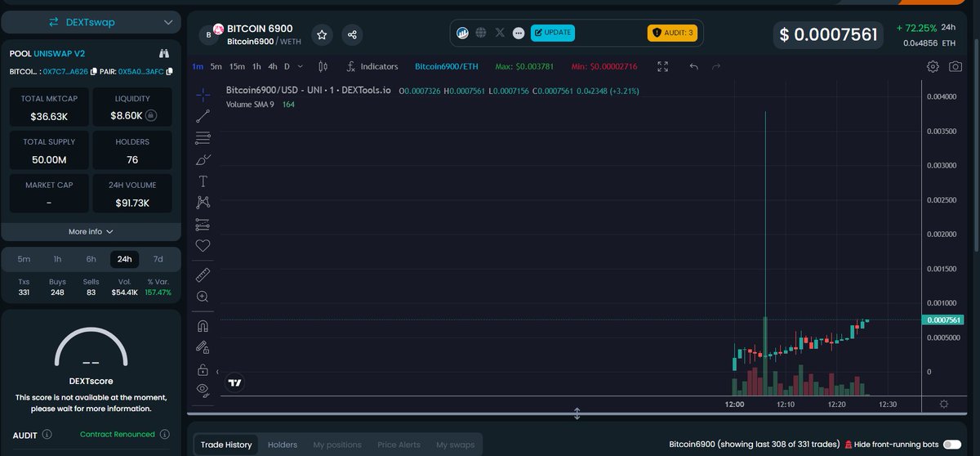980x456 pixels.
Task: Open the token website globe icon
Action: 481,33
